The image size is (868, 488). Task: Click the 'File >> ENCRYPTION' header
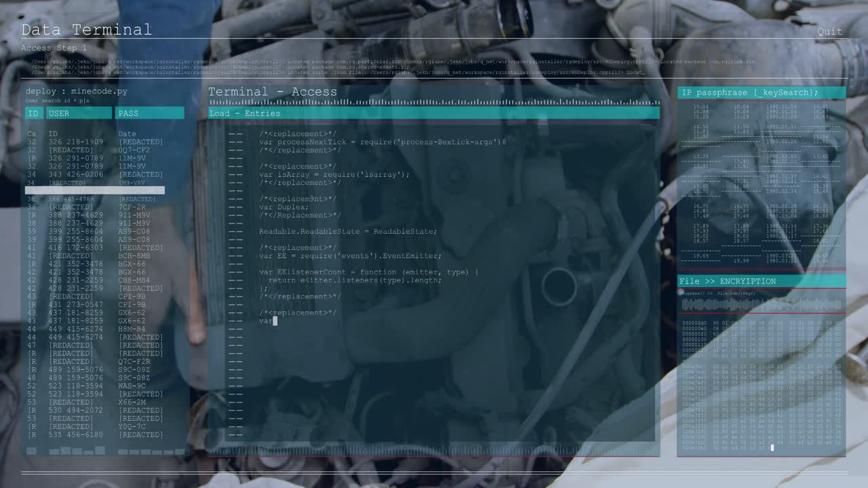click(762, 281)
